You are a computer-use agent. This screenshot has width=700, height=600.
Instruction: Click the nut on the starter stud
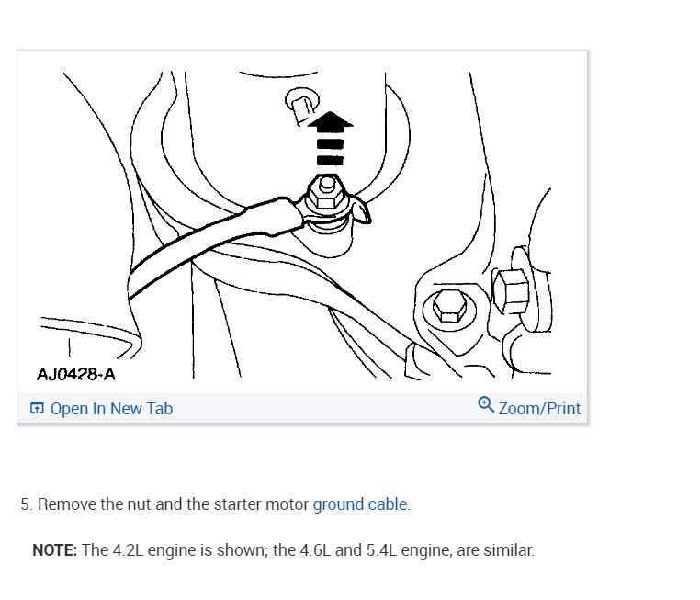point(327,193)
